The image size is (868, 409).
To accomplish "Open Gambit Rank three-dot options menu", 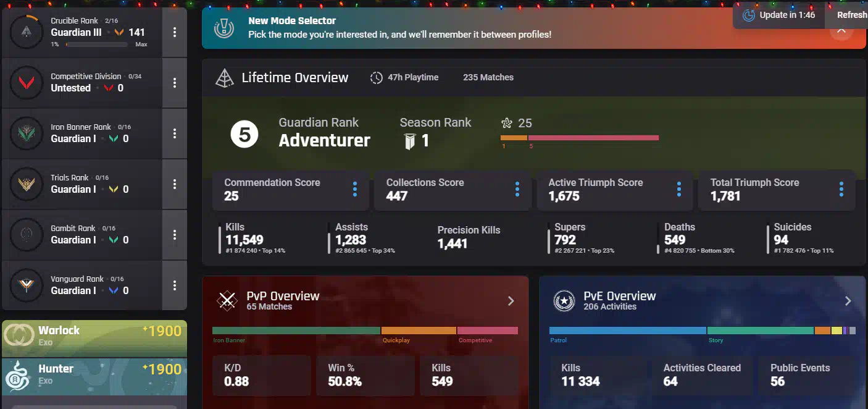I will pos(175,235).
